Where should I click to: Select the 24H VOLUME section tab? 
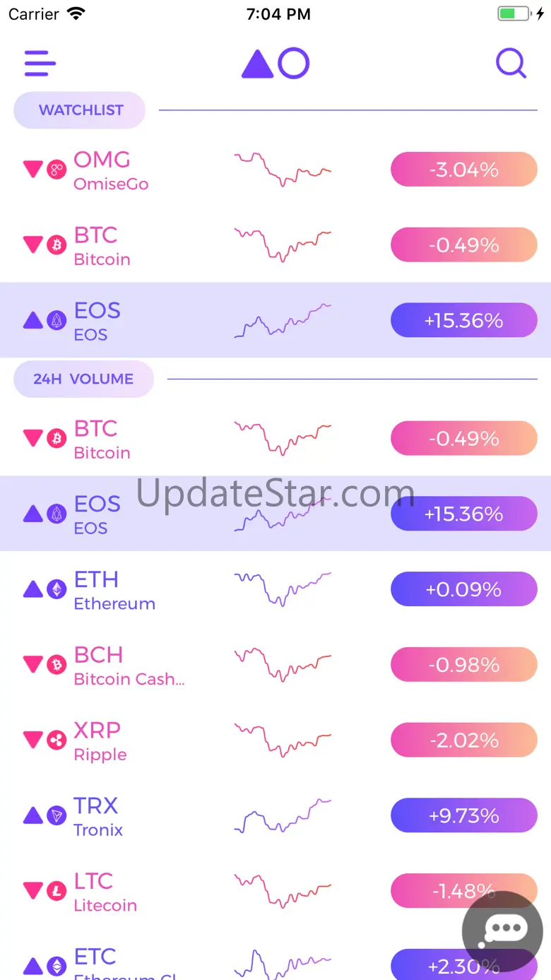(x=83, y=379)
